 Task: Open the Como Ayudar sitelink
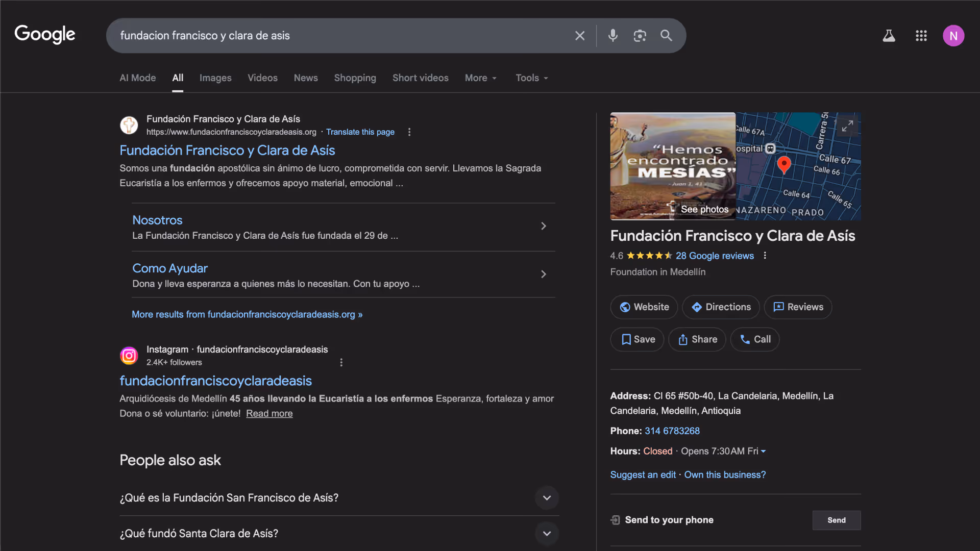(170, 268)
